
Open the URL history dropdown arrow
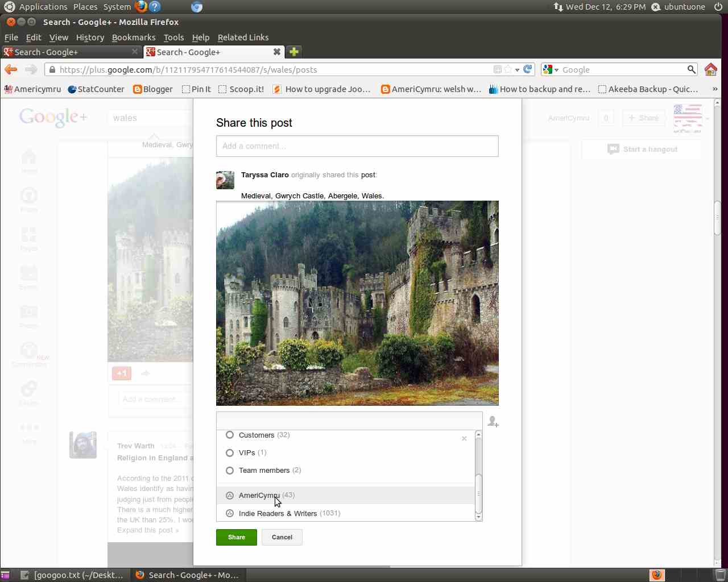tap(517, 70)
